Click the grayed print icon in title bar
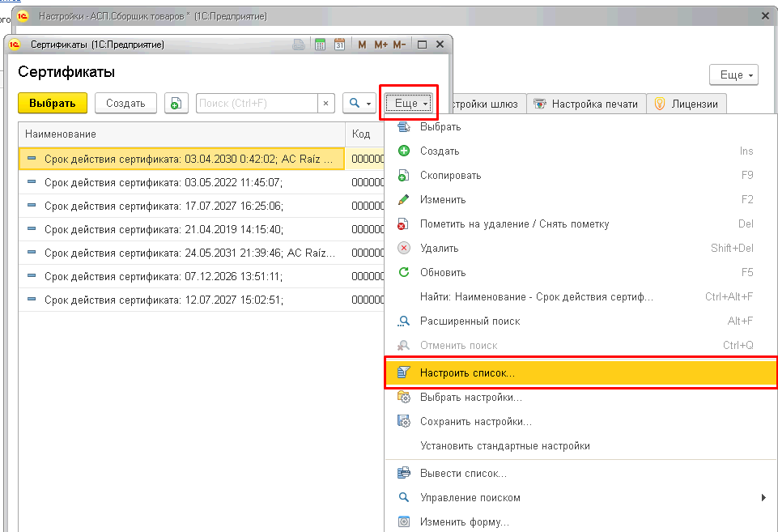The height and width of the screenshot is (532, 778). coord(299,45)
